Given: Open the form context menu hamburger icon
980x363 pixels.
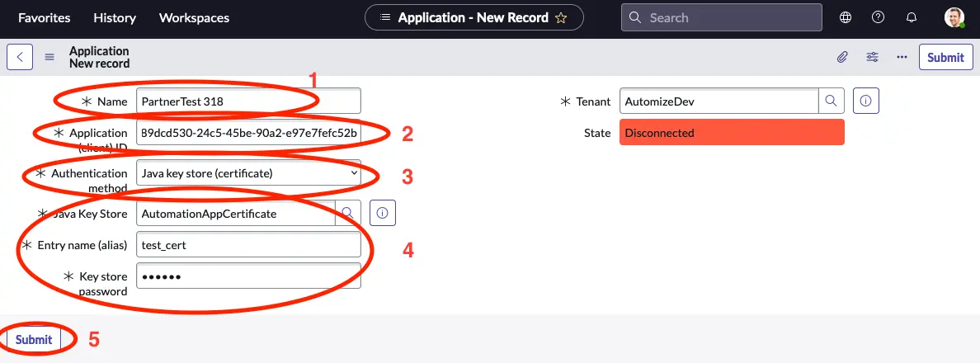Looking at the screenshot, I should [x=49, y=58].
